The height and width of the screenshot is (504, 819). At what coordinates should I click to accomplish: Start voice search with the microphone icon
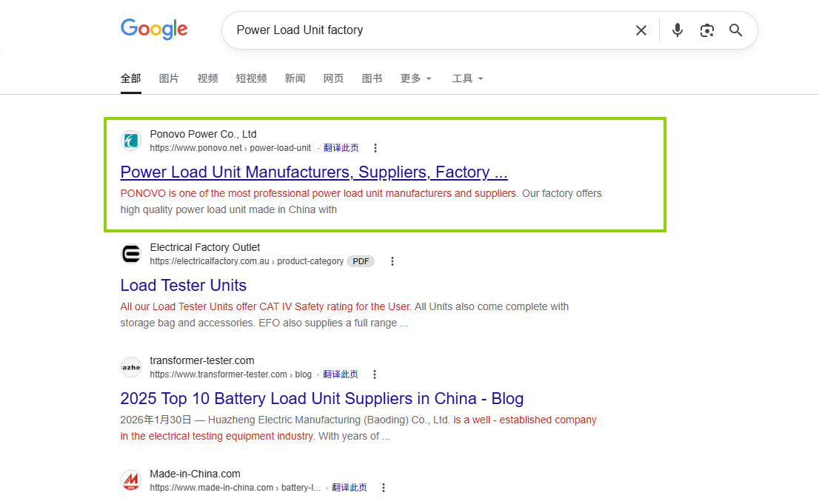click(x=678, y=30)
